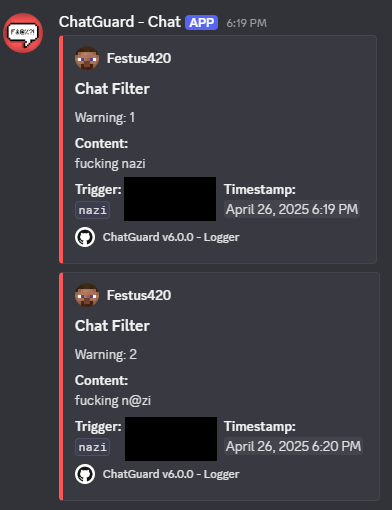Open the ChatGuard bot avatar

click(x=23, y=33)
